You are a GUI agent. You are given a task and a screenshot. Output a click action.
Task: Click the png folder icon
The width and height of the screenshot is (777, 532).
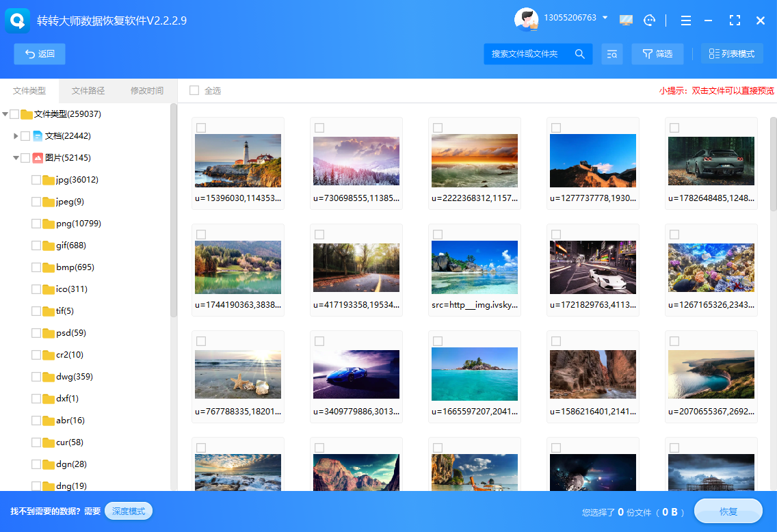pos(49,224)
